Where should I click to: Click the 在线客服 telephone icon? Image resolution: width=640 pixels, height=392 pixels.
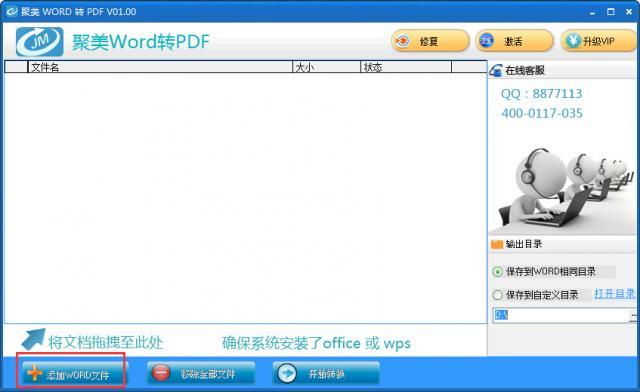496,71
